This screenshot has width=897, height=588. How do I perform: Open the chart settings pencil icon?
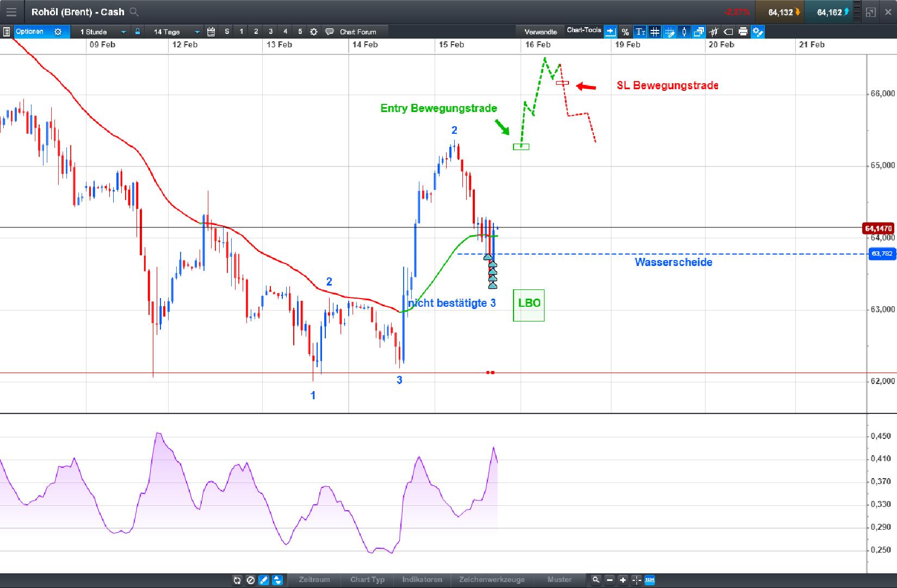point(758,32)
